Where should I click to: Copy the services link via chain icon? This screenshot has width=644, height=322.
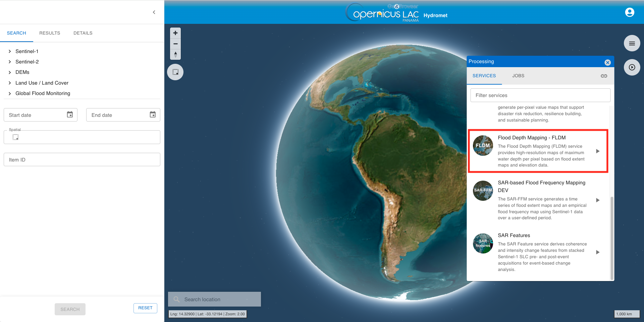[604, 76]
